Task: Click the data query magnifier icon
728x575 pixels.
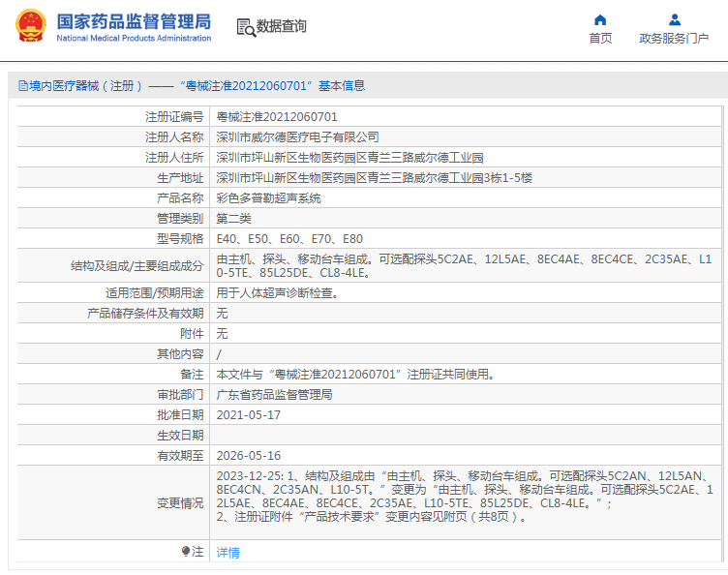Action: click(x=246, y=27)
